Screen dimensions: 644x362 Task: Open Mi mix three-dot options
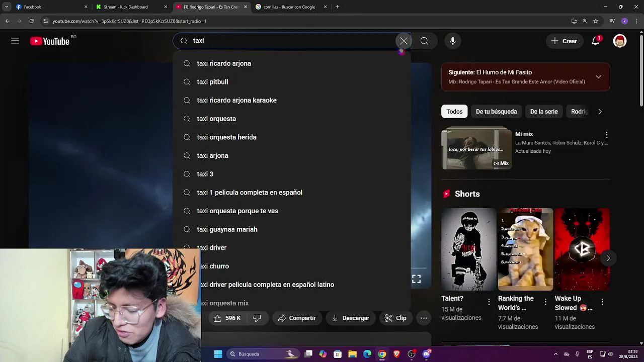(x=606, y=135)
